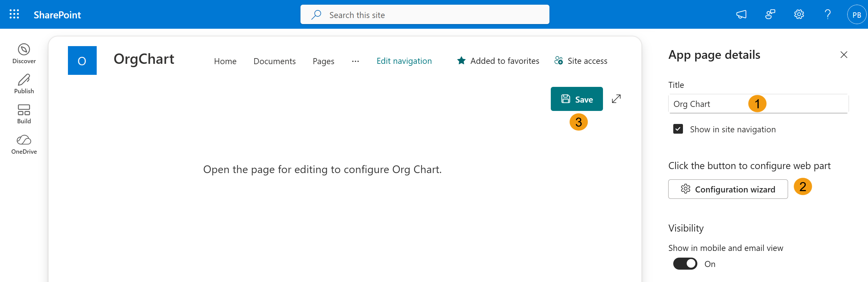868x282 pixels.
Task: Click the Title field containing Org Chart
Action: point(758,104)
